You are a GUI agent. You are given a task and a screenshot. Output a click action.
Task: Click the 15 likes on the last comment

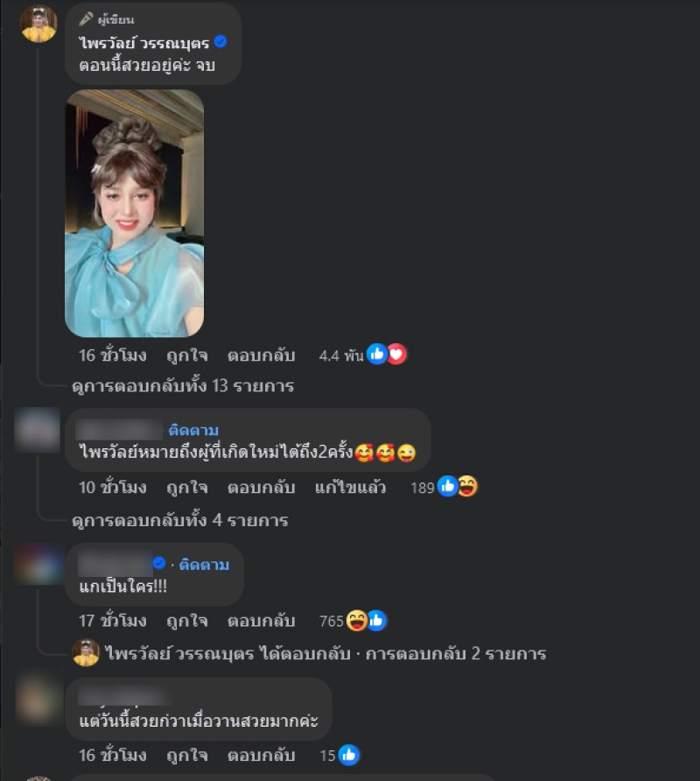click(x=339, y=756)
